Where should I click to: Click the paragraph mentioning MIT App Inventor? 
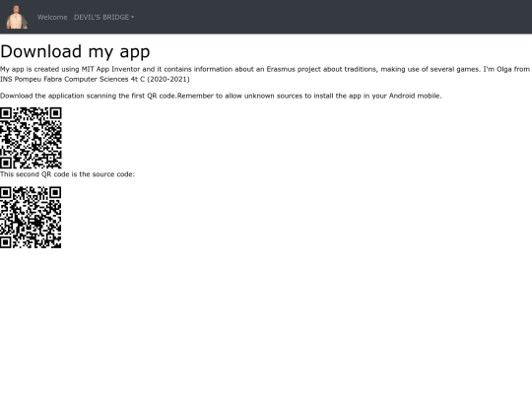(x=265, y=74)
